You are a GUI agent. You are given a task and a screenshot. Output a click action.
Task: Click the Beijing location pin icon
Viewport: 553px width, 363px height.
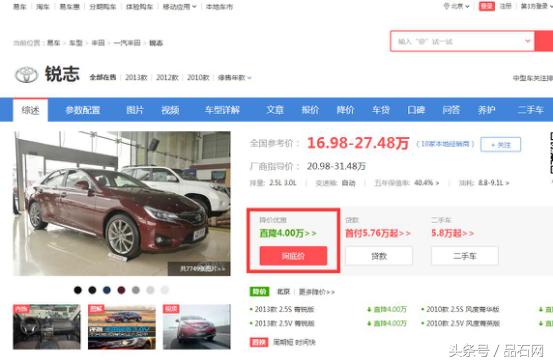446,6
